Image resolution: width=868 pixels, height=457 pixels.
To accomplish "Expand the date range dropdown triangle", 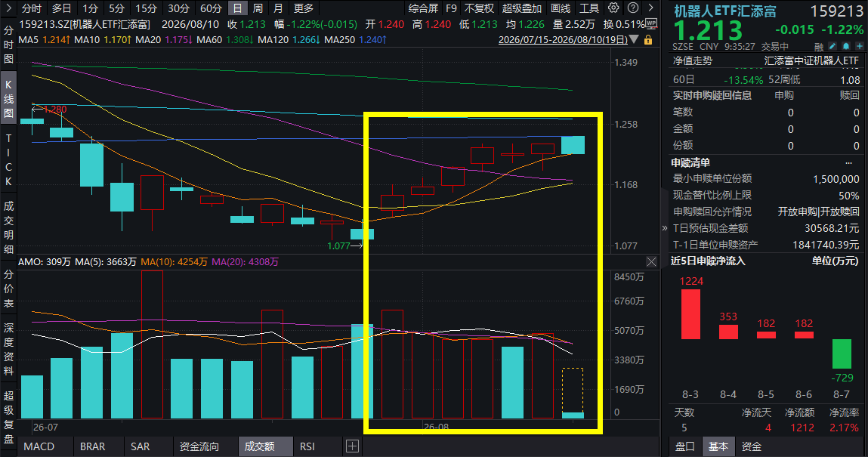I will coord(635,40).
